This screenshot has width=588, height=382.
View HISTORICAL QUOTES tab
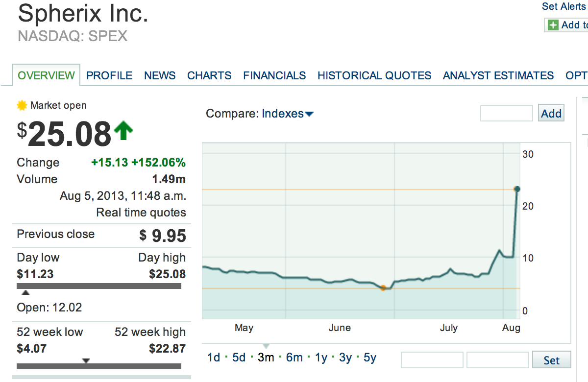point(374,75)
